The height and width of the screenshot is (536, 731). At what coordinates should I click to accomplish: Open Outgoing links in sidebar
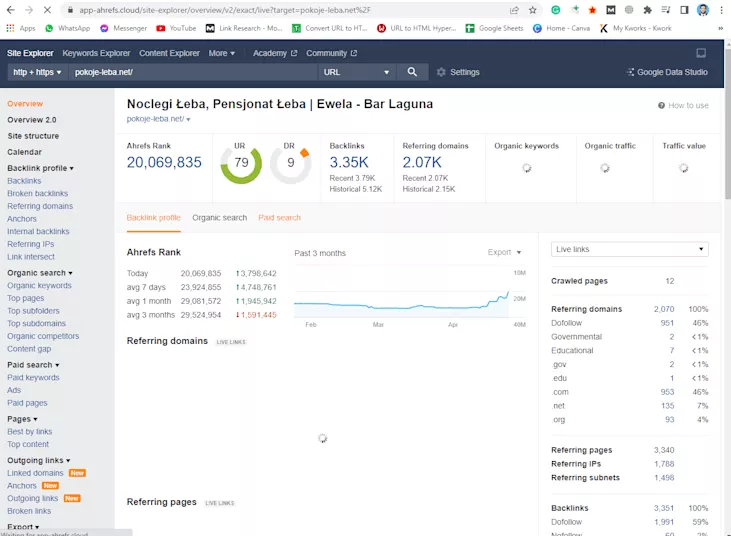33,498
